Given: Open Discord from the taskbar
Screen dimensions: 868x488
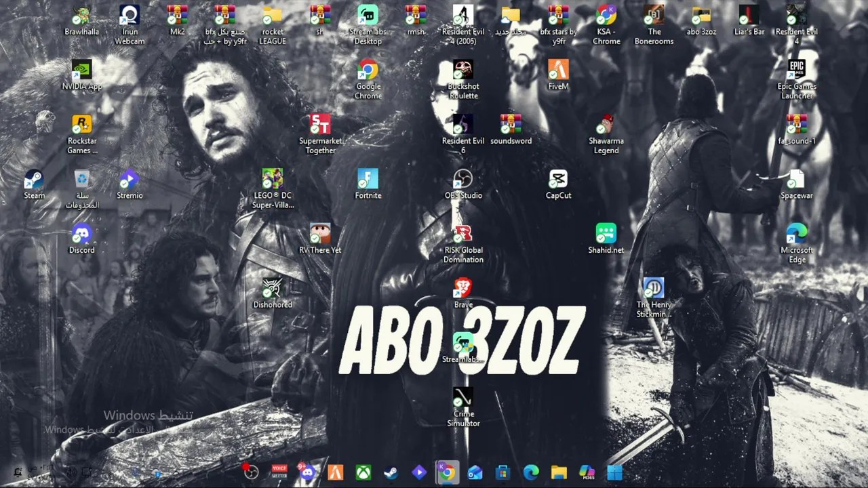Looking at the screenshot, I should (x=307, y=472).
